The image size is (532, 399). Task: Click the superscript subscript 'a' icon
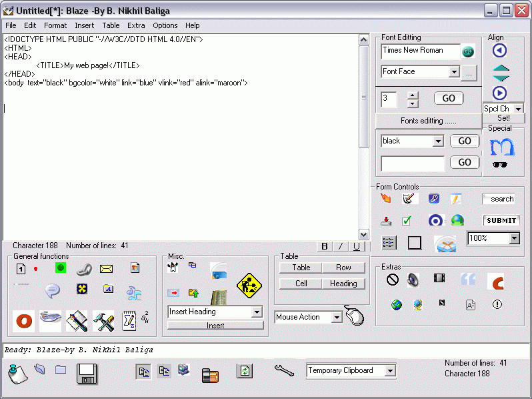tap(145, 317)
